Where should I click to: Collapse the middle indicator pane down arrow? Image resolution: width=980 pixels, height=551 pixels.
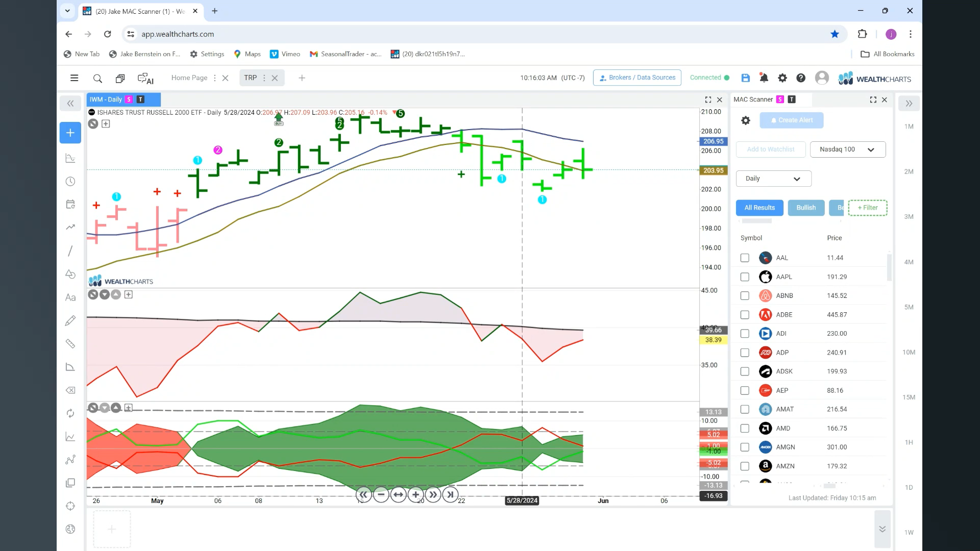tap(105, 294)
